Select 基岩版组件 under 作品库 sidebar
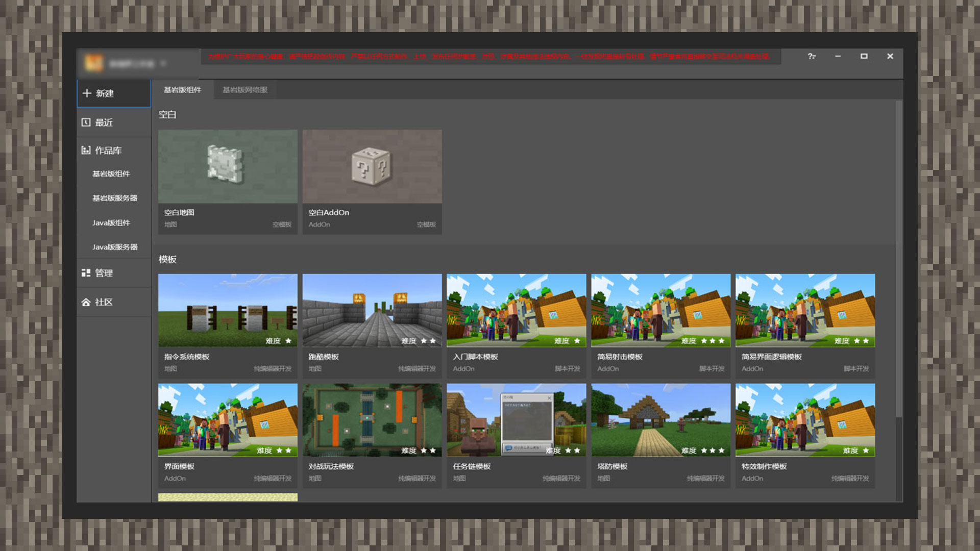Image resolution: width=980 pixels, height=551 pixels. pyautogui.click(x=111, y=174)
